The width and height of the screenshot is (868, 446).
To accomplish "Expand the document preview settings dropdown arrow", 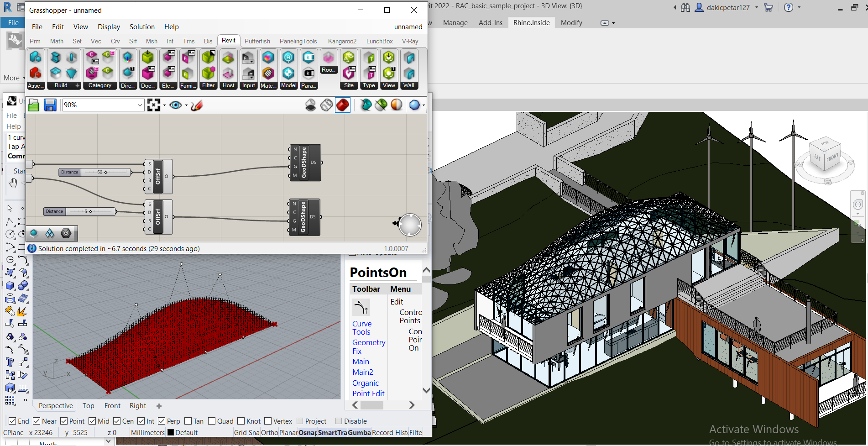I will [x=424, y=105].
